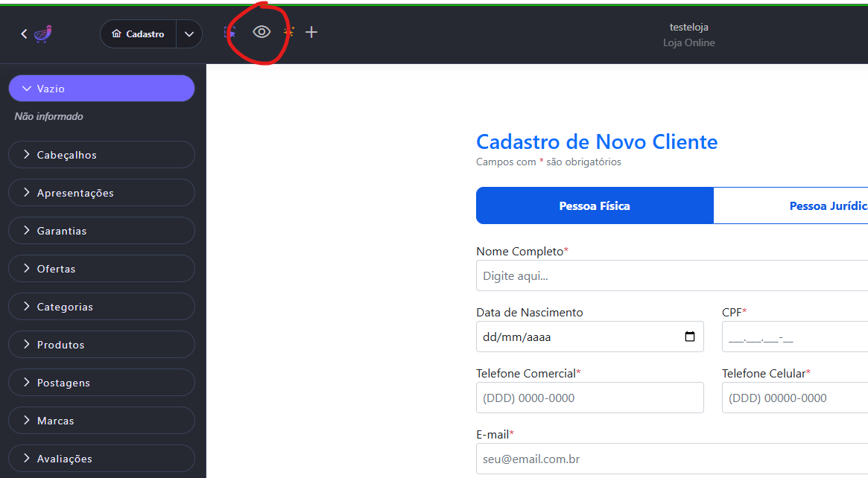
Task: Focus the E-mail input field
Action: click(x=671, y=459)
